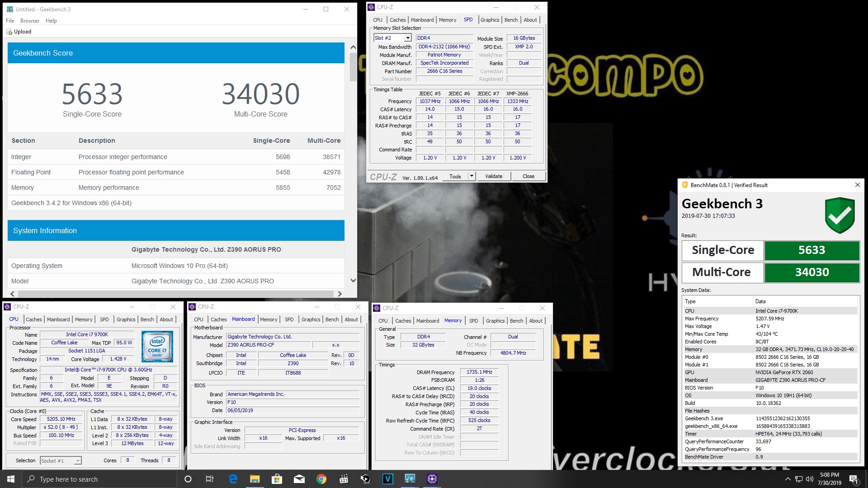The width and height of the screenshot is (868, 488).
Task: Open the Help menu in Geekbench
Action: (51, 21)
